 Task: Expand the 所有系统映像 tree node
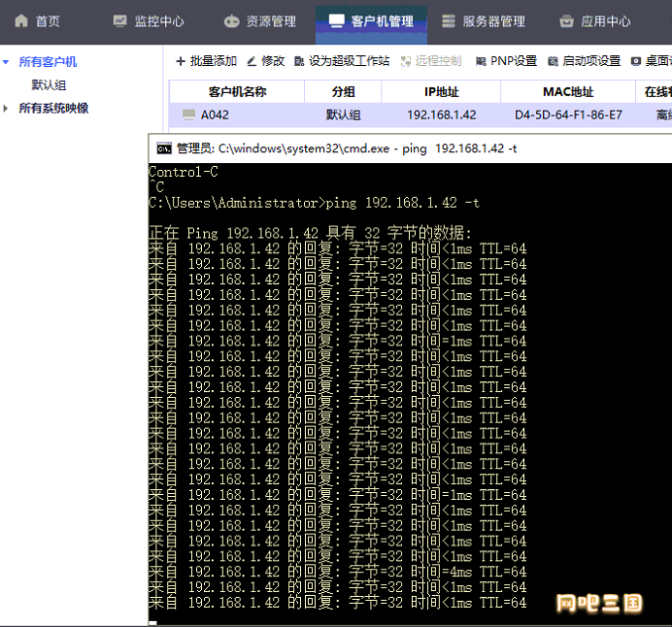(6, 108)
